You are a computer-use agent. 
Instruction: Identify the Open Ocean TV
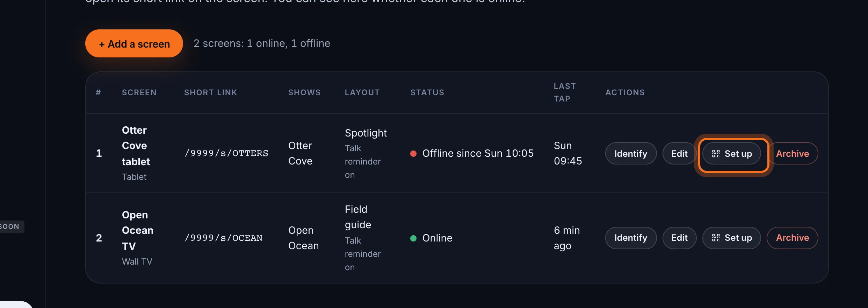631,238
